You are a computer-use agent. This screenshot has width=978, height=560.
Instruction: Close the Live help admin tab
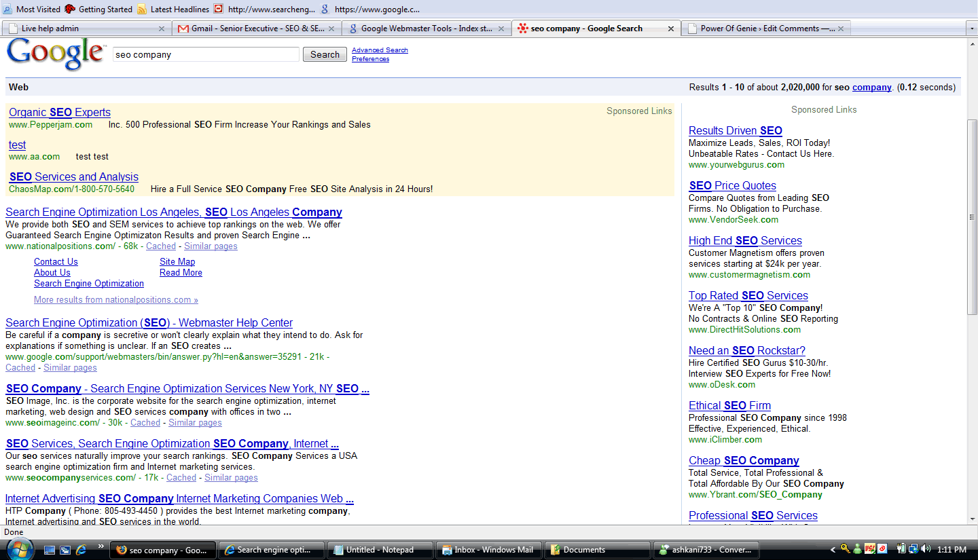(162, 29)
